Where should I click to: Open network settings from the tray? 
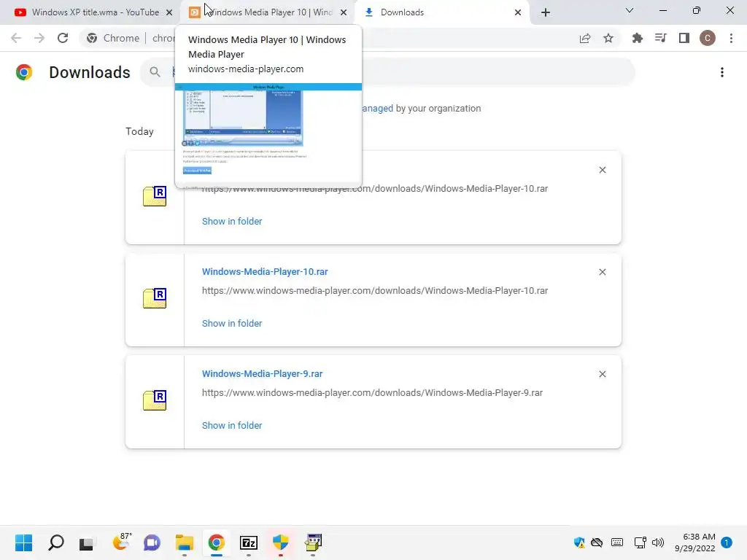click(x=640, y=542)
